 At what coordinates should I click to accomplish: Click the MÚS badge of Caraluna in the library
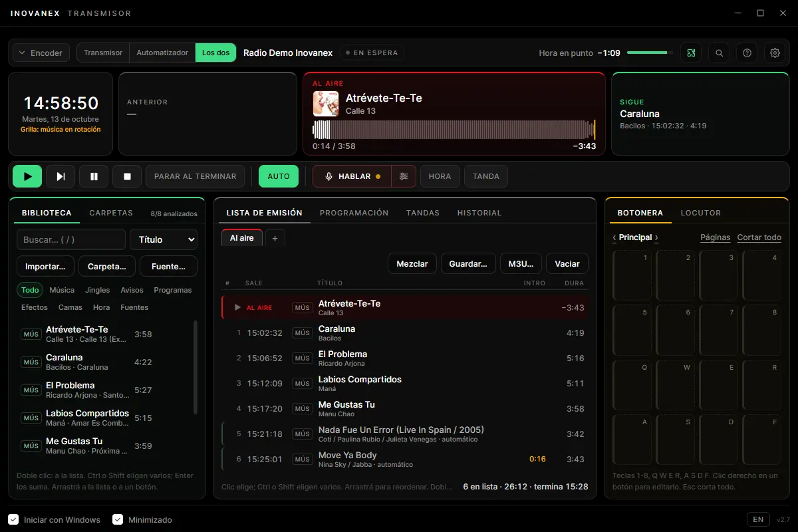(x=31, y=362)
